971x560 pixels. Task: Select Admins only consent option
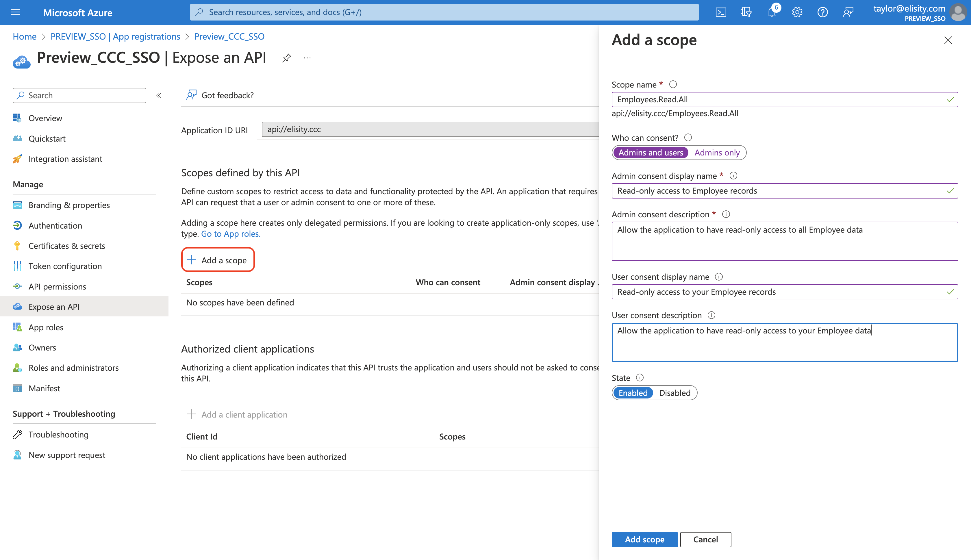717,153
